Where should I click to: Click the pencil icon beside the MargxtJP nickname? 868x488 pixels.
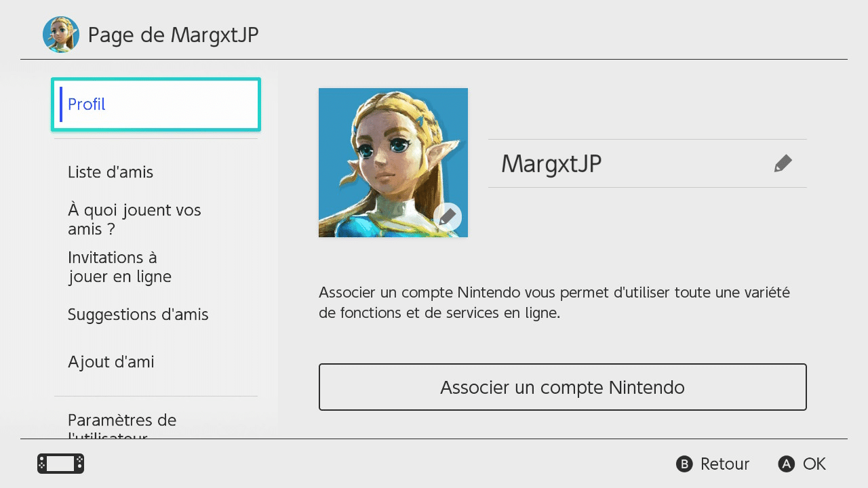pos(783,163)
